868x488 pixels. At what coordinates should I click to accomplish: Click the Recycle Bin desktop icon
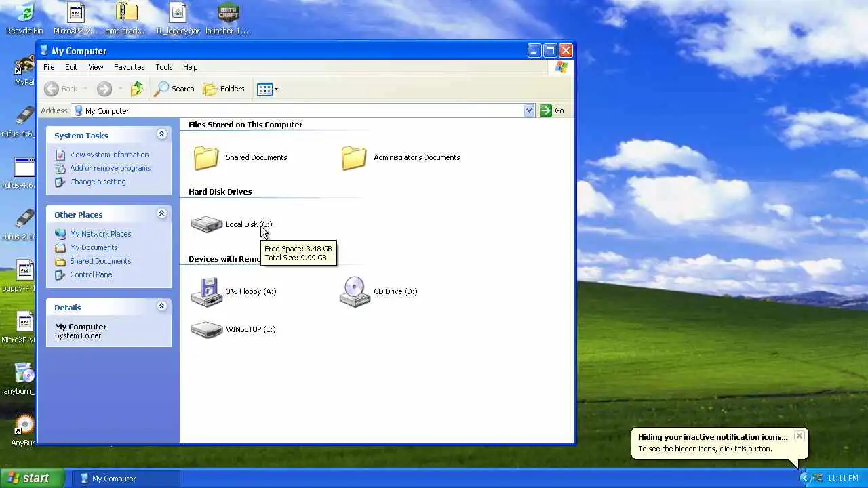click(24, 13)
